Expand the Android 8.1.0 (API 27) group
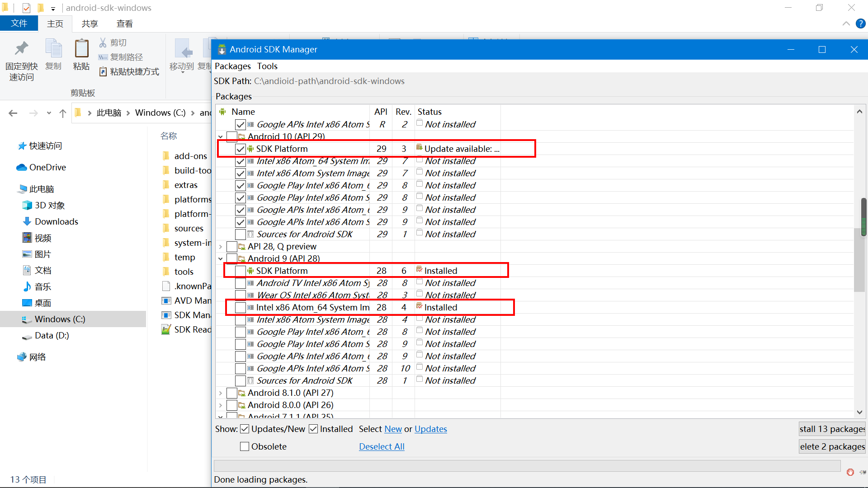 coord(221,393)
